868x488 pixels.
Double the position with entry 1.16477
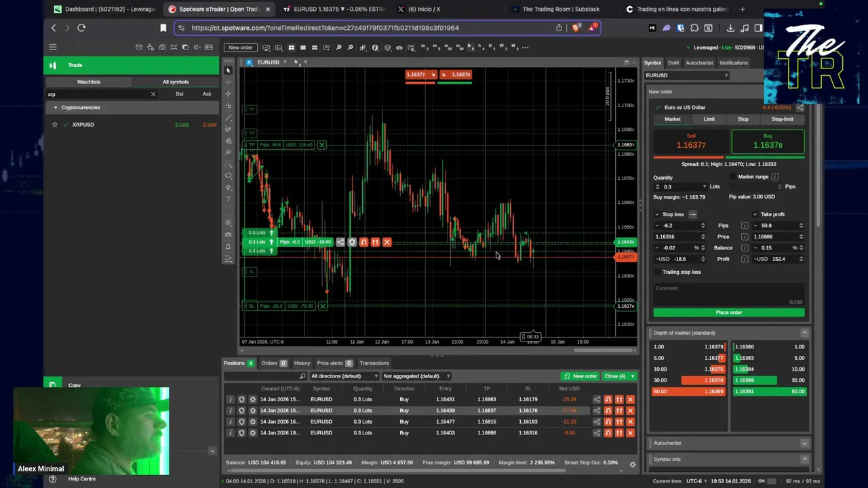click(x=619, y=422)
